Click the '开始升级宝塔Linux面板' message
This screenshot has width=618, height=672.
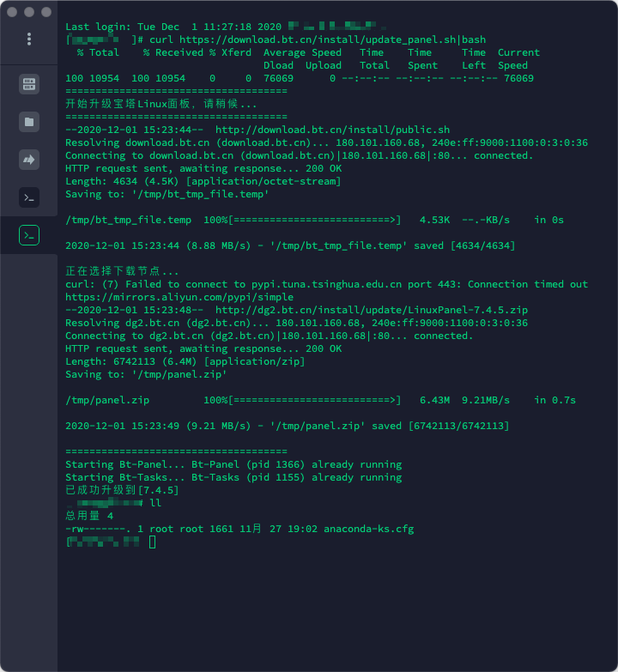pos(161,104)
